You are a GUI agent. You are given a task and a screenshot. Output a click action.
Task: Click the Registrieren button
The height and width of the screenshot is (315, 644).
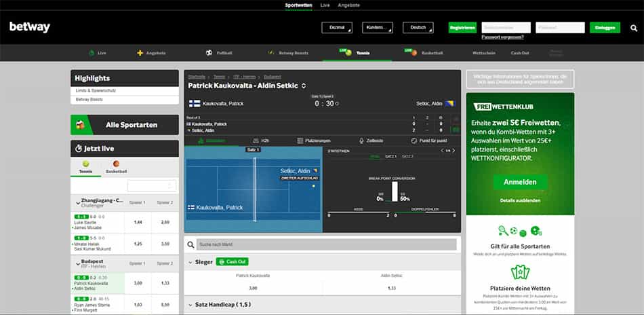coord(462,28)
